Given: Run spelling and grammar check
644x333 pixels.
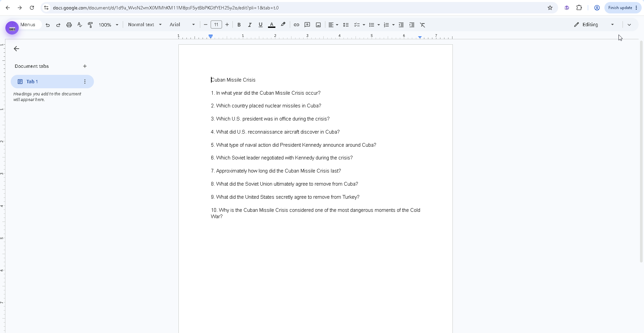Looking at the screenshot, I should [80, 25].
